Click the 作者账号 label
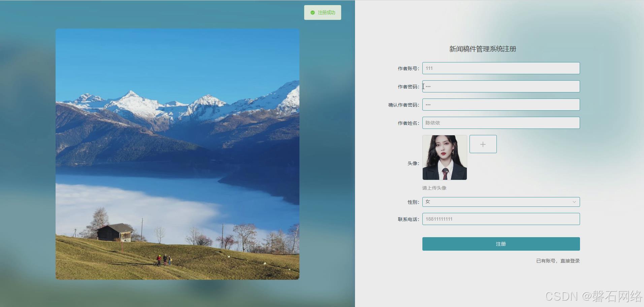Image resolution: width=644 pixels, height=307 pixels. (x=408, y=68)
